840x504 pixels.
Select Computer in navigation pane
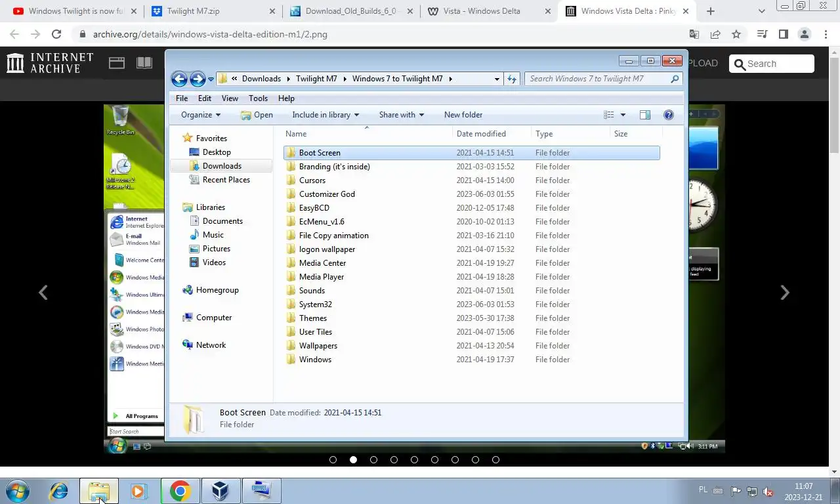coord(214,318)
